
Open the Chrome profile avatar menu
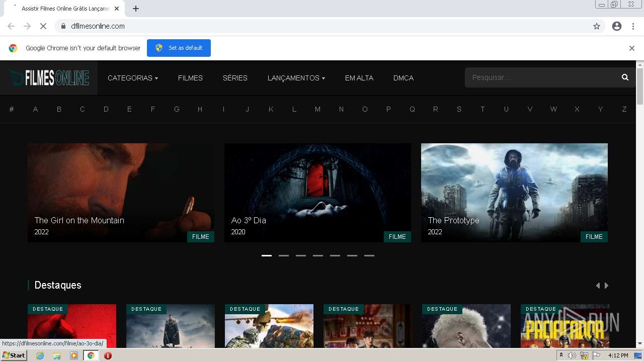[617, 26]
